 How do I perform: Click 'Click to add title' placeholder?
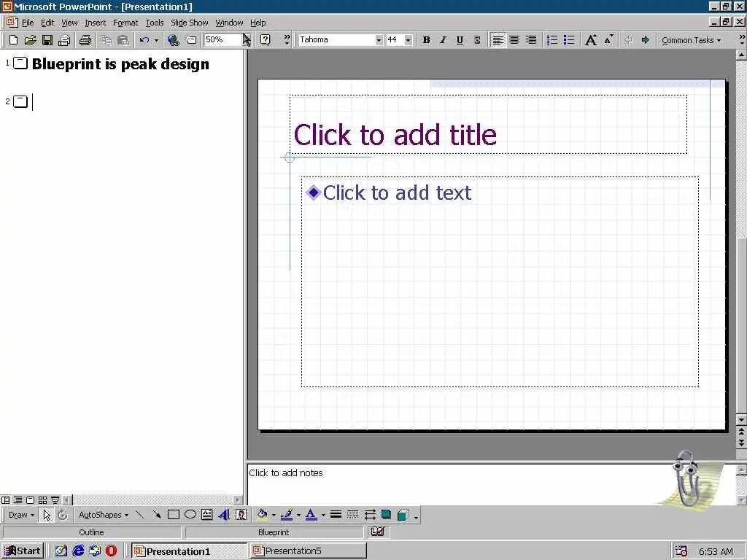[x=488, y=125]
